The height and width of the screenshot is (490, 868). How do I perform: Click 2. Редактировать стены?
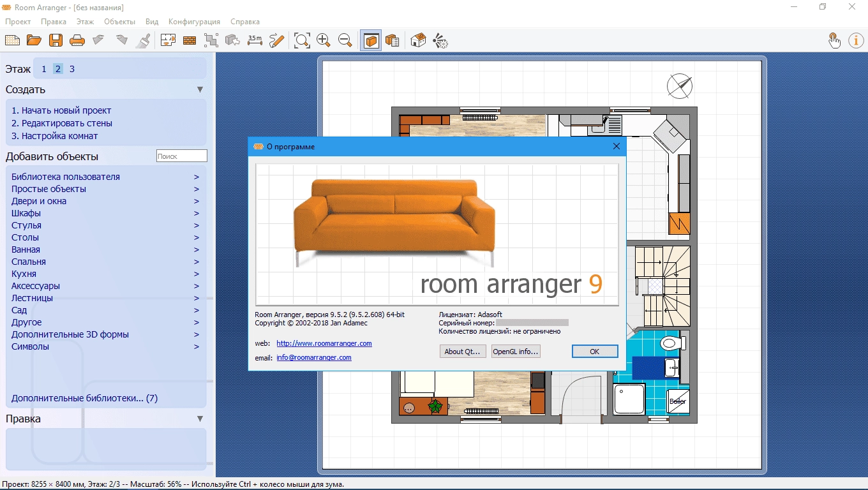tap(62, 123)
